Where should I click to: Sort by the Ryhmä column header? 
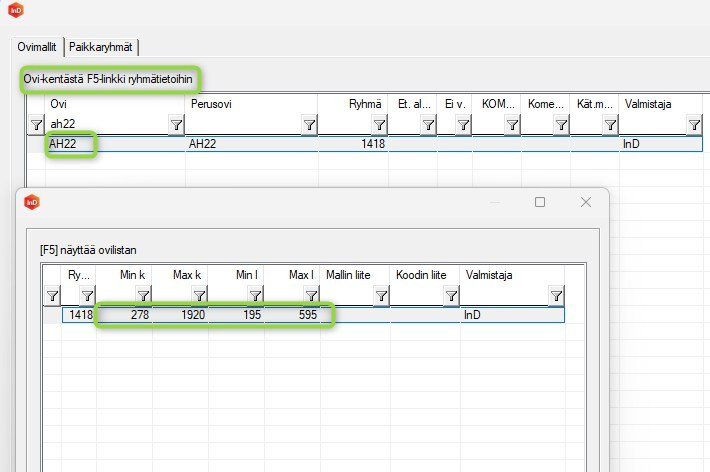[353, 104]
